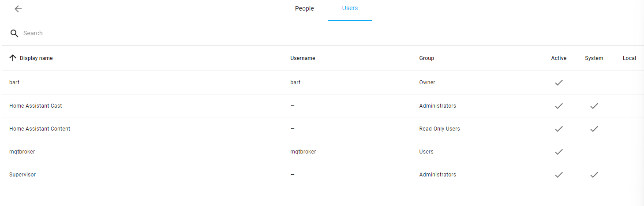Click the sort arrow beside Display name
644x206 pixels.
coord(13,58)
